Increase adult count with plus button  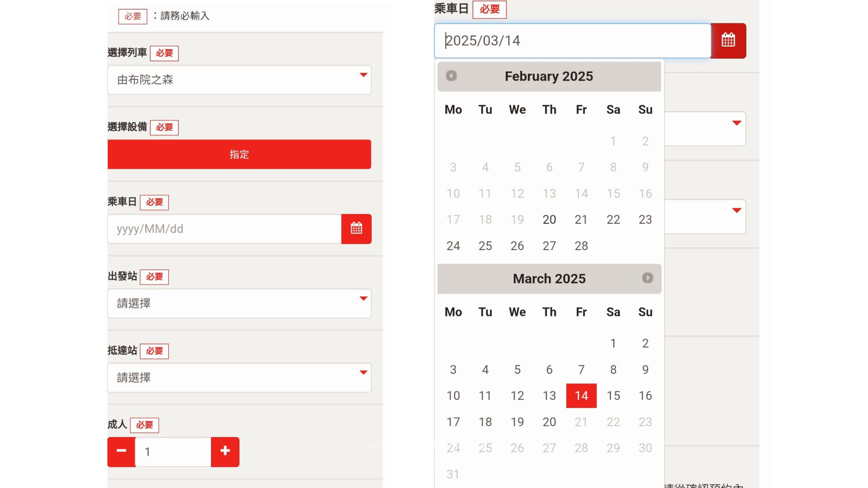coord(225,452)
